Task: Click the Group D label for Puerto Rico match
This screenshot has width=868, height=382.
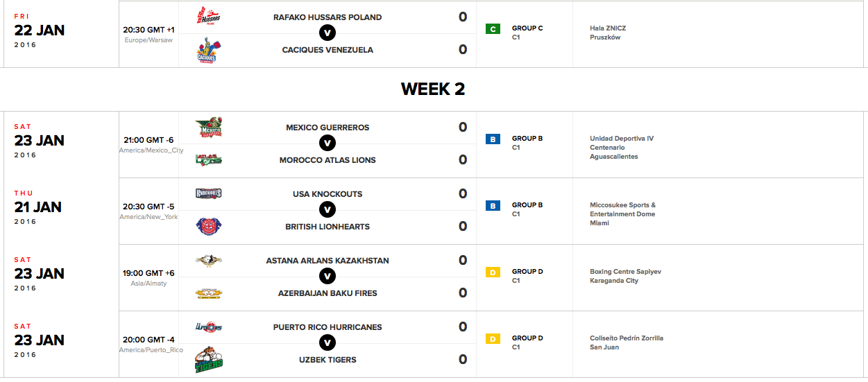Action: (x=527, y=338)
